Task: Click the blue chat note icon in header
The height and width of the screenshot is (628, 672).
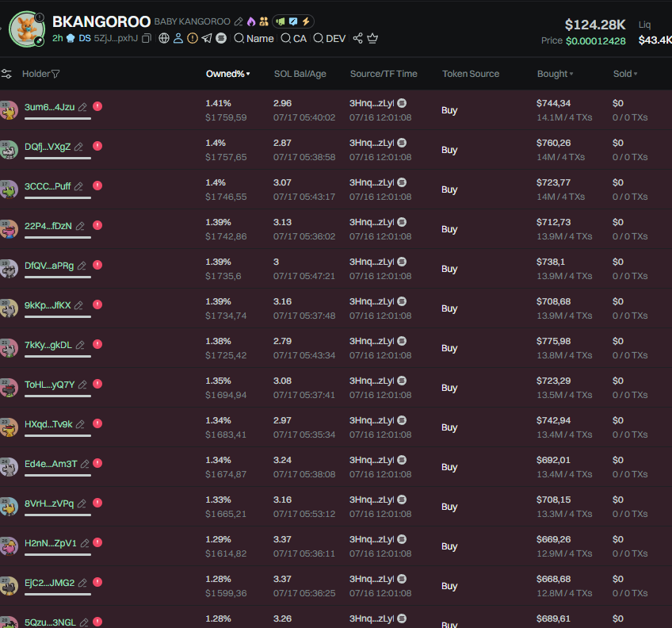Action: [x=293, y=21]
